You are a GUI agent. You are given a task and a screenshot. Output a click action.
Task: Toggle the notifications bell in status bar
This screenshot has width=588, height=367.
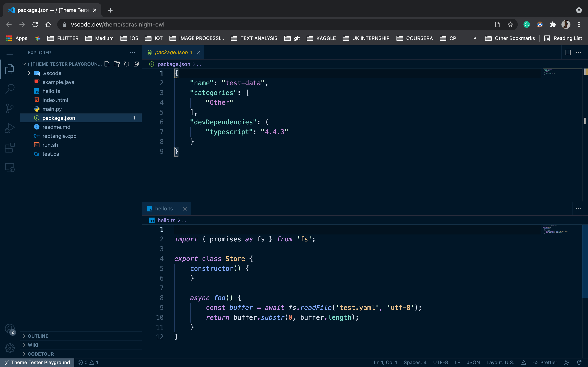579,362
